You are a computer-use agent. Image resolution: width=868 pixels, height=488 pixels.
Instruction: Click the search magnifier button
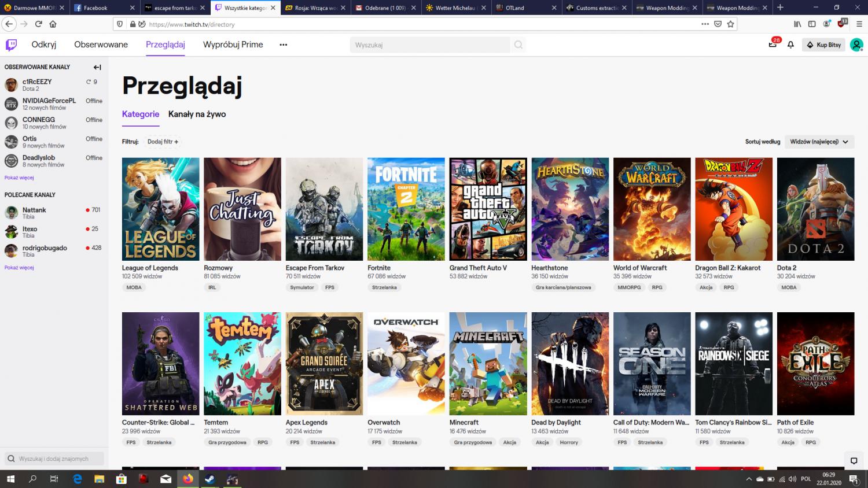coord(518,45)
